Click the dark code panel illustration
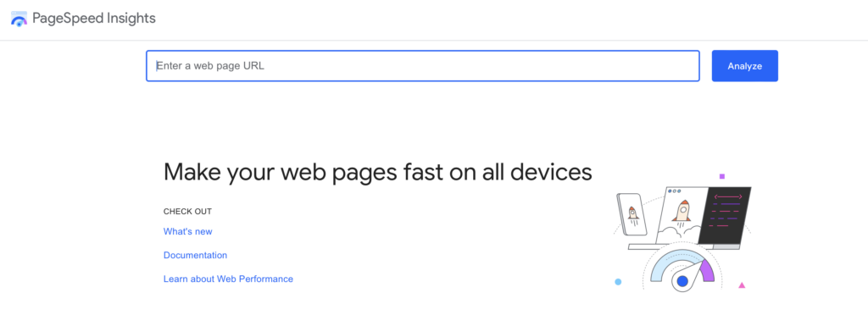The width and height of the screenshot is (868, 315). tap(725, 216)
